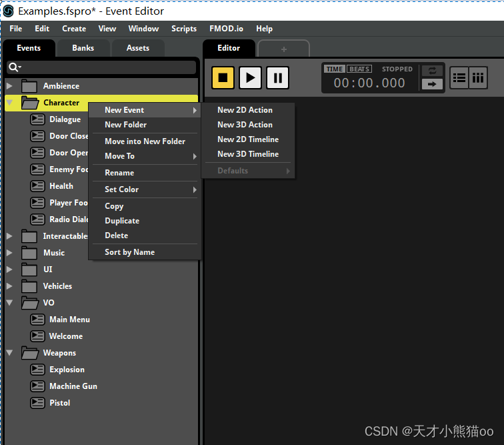Choose Delete from context menu
The width and height of the screenshot is (504, 445).
145,236
